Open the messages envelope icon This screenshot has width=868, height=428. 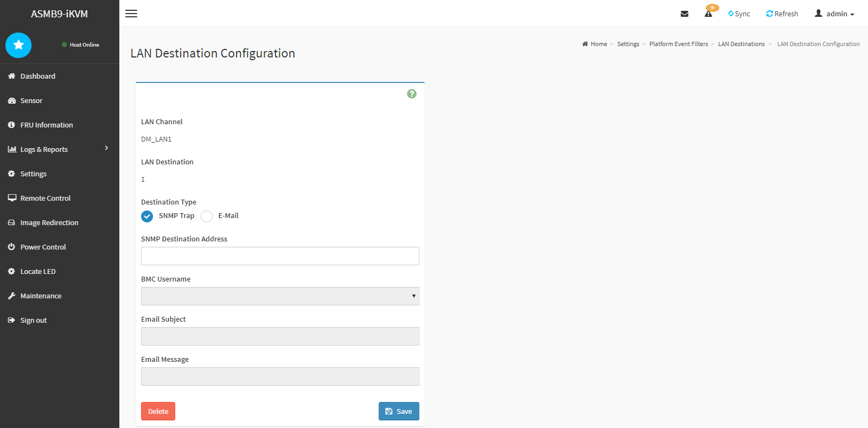pos(685,14)
